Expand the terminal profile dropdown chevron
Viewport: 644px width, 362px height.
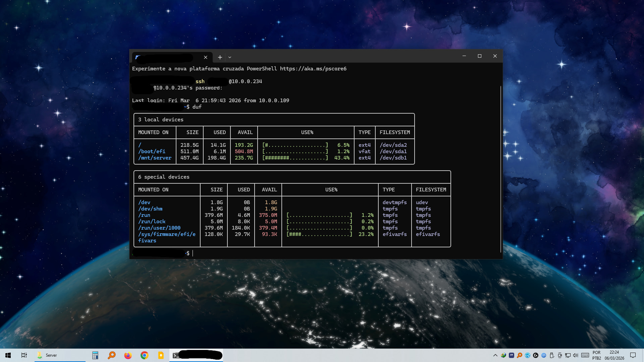pos(230,57)
